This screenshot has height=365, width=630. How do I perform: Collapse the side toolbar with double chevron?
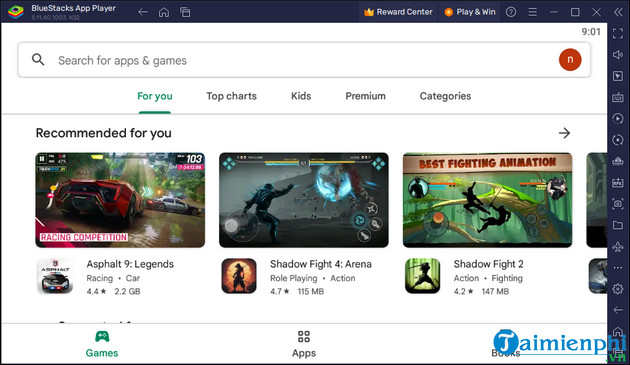point(618,12)
